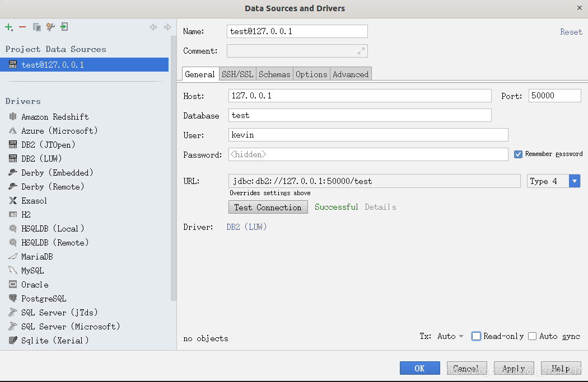The width and height of the screenshot is (588, 382).
Task: Select Sqlite (Xerial) driver
Action: [x=49, y=341]
